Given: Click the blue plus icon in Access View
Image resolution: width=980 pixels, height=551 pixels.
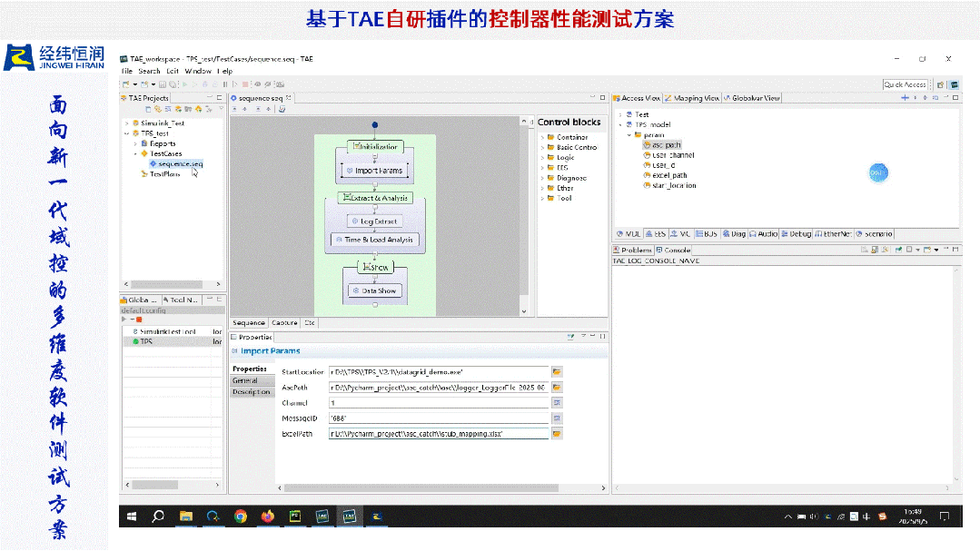Looking at the screenshot, I should click(x=905, y=98).
